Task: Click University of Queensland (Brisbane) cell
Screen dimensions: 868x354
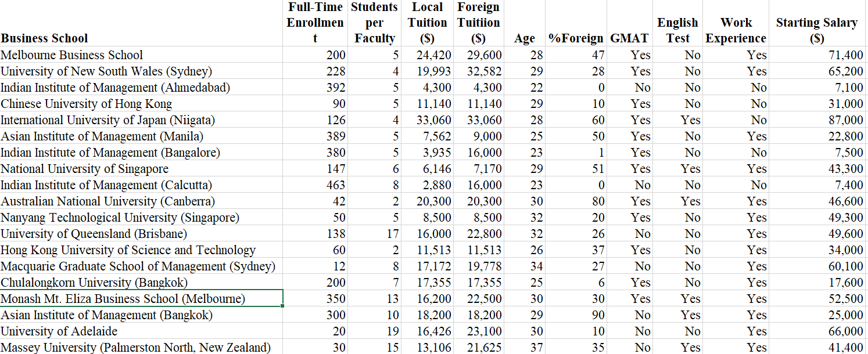Action: pyautogui.click(x=142, y=234)
